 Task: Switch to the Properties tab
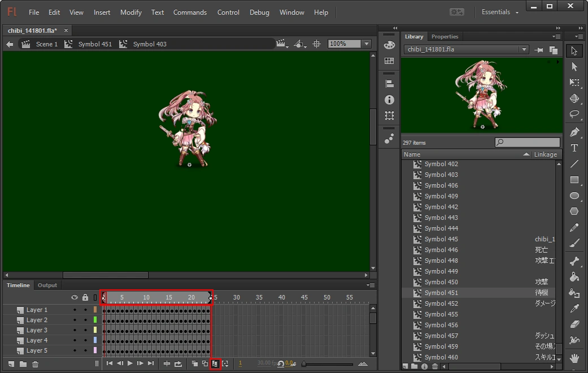pos(445,37)
